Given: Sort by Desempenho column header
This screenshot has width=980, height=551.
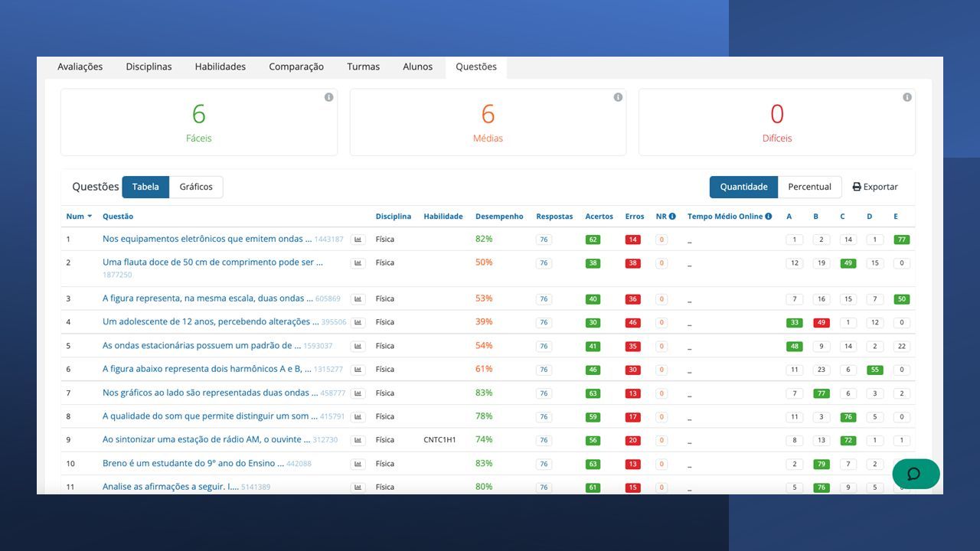Looking at the screenshot, I should [x=499, y=217].
